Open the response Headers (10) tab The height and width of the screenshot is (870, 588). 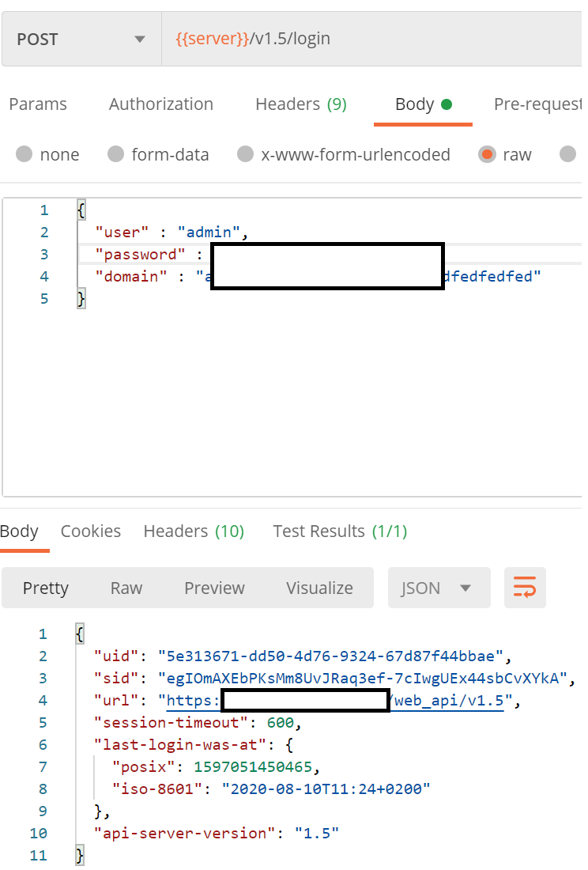pos(194,531)
